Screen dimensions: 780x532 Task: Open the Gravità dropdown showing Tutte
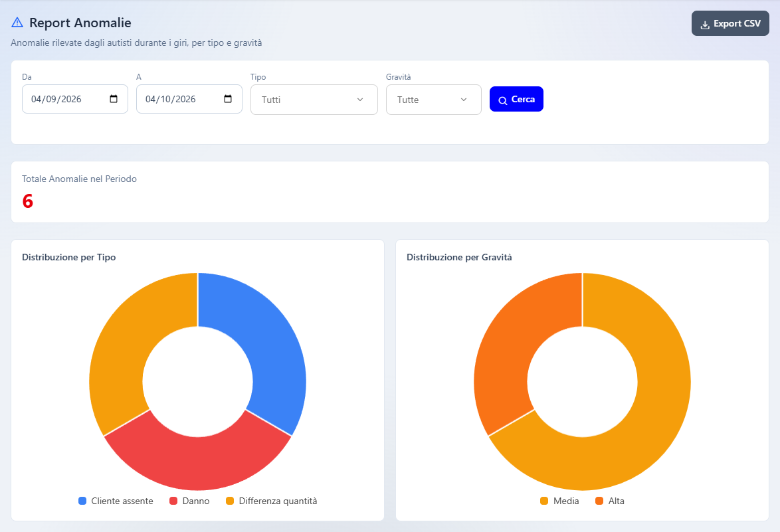pyautogui.click(x=434, y=100)
